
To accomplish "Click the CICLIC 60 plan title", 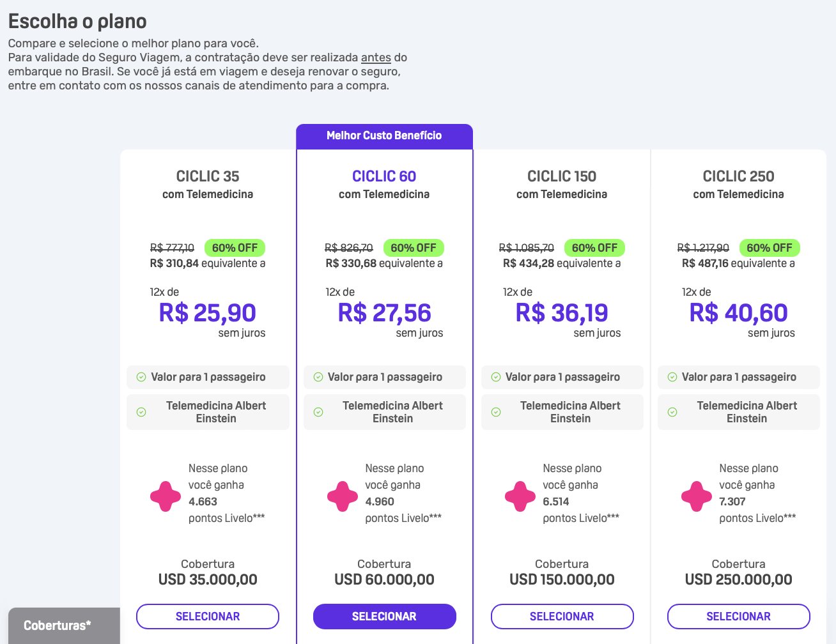I will pyautogui.click(x=384, y=176).
